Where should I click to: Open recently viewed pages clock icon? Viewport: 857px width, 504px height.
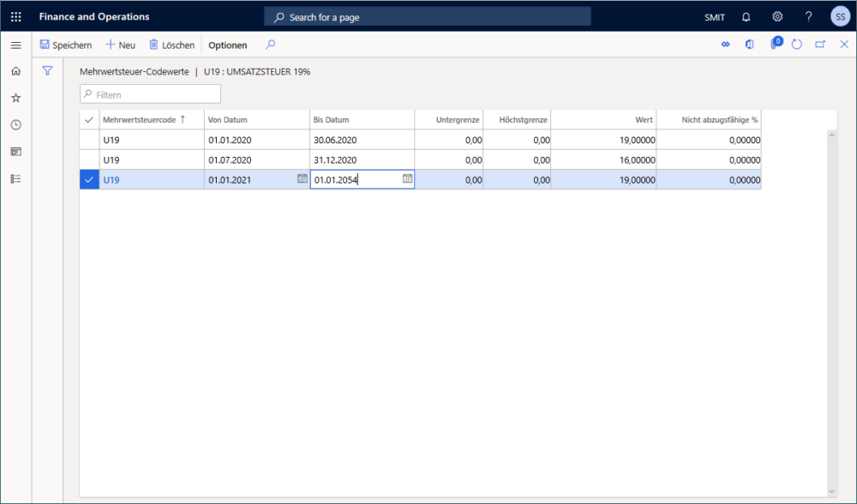[15, 124]
